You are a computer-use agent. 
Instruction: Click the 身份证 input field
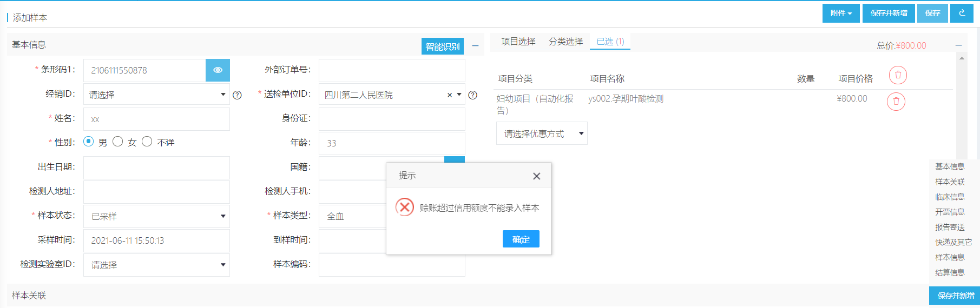[x=392, y=119]
